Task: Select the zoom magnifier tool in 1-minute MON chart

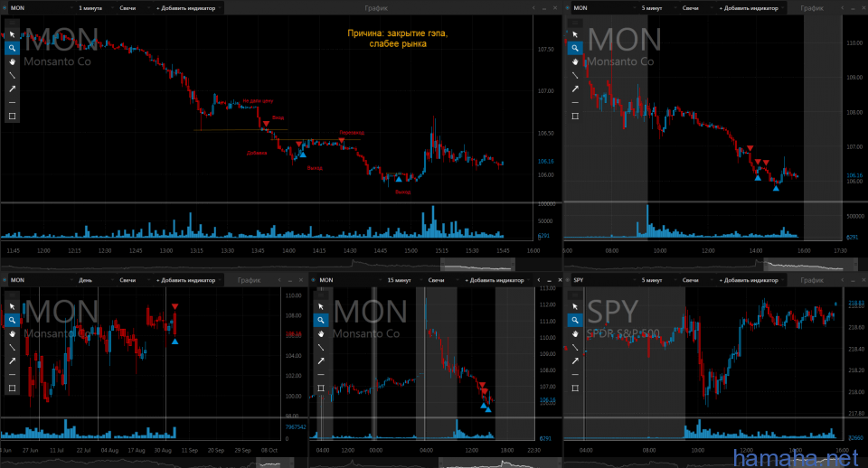Action: pos(12,48)
